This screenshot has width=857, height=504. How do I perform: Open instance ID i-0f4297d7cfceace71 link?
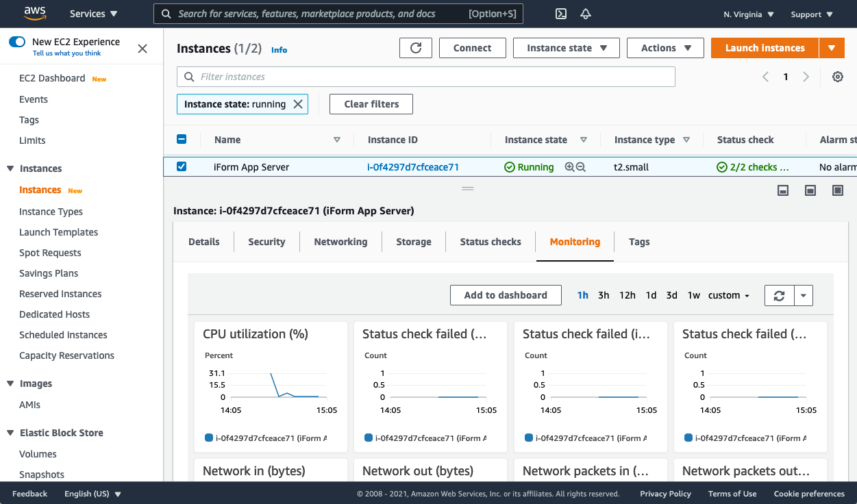point(413,167)
